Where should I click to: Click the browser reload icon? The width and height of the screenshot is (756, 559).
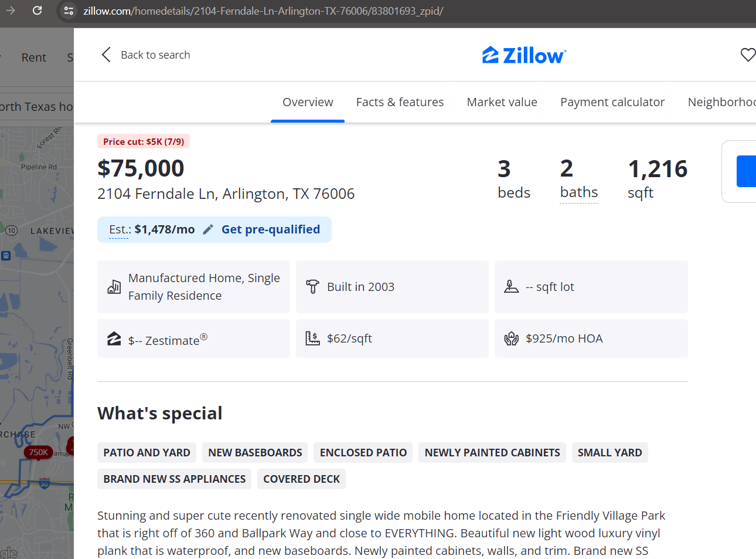[37, 11]
